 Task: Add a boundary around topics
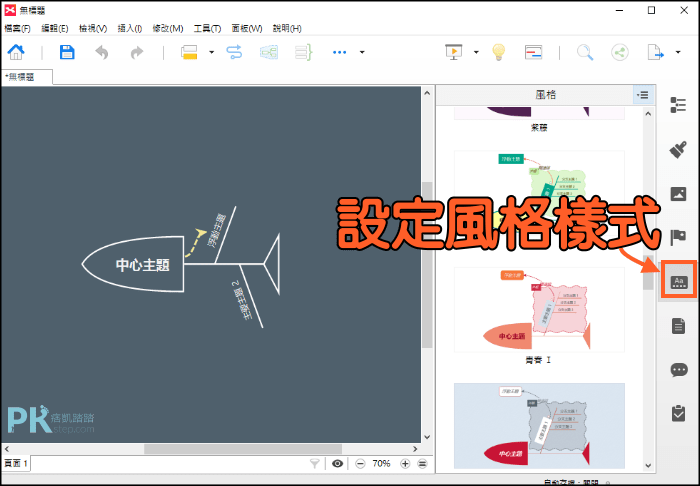coord(269,52)
